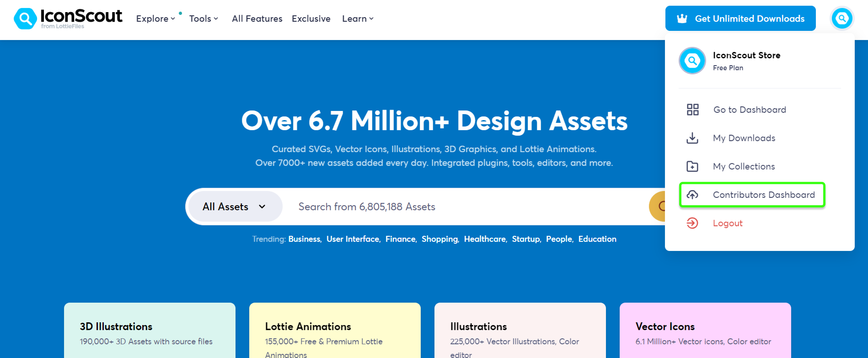This screenshot has width=868, height=358.
Task: Click the People trending link
Action: (559, 239)
